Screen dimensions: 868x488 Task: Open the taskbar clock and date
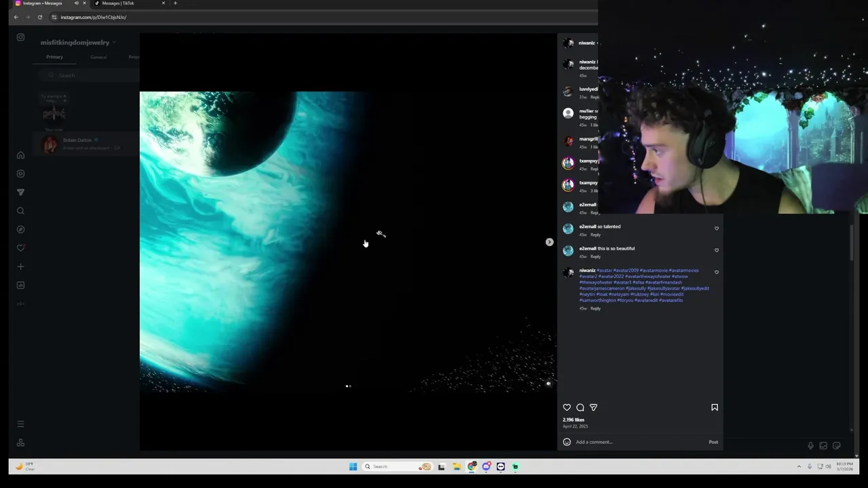pyautogui.click(x=845, y=466)
